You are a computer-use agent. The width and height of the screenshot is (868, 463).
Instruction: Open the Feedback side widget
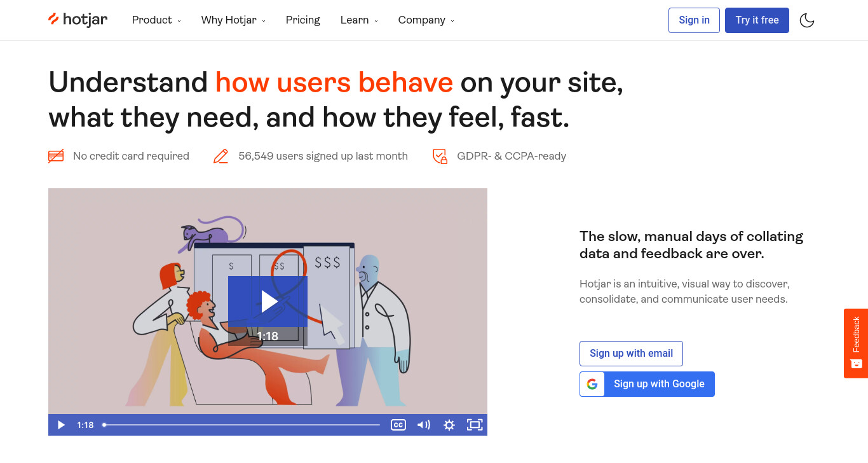pyautogui.click(x=856, y=343)
